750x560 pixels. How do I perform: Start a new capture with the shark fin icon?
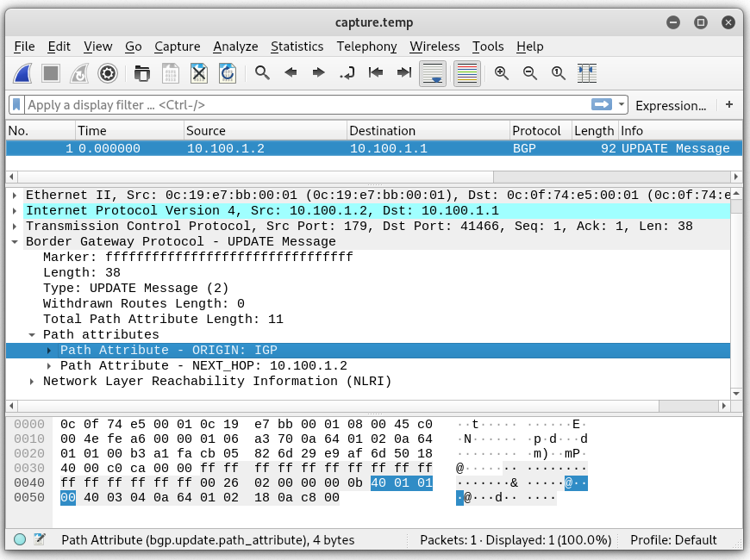coord(22,73)
